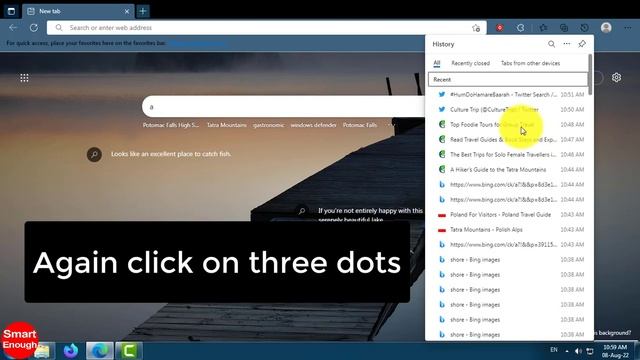Screen dimensions: 640x360
Task: Open the Collections toolbar button
Action: (x=564, y=28)
